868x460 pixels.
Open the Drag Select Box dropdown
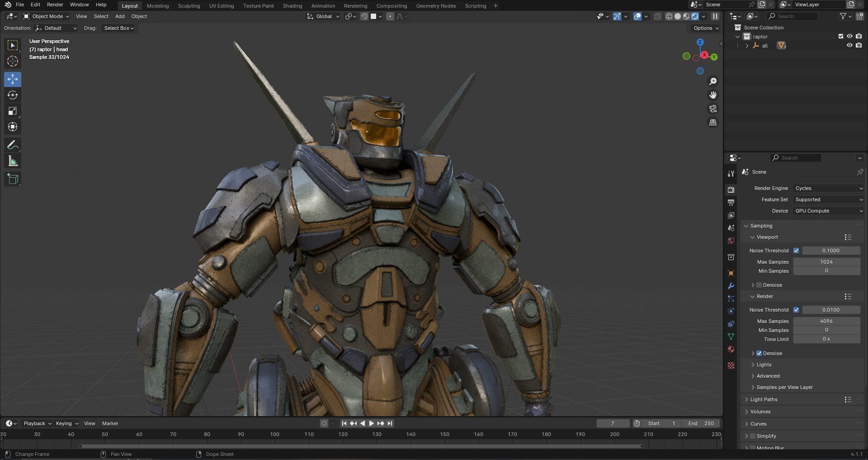(x=119, y=28)
